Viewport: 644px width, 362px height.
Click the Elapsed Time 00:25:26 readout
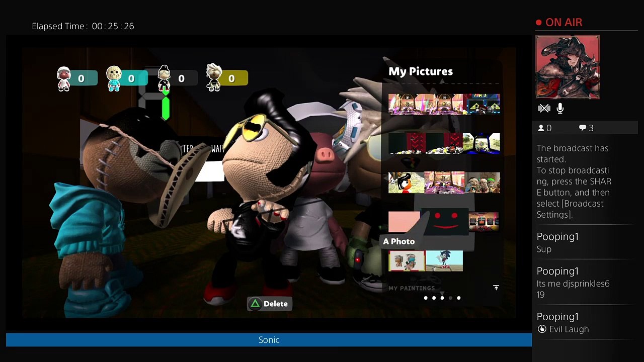83,26
